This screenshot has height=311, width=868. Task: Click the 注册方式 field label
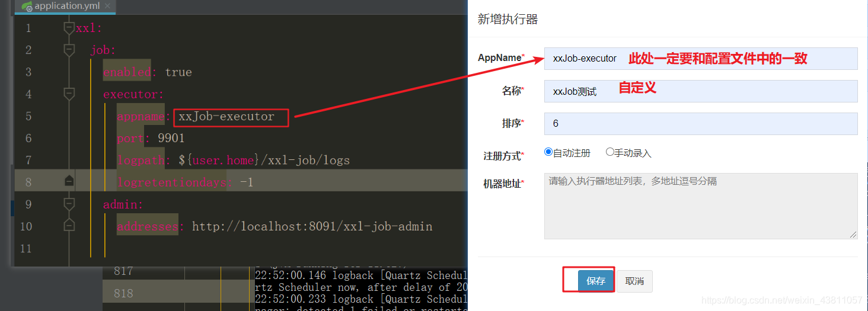[x=504, y=156]
